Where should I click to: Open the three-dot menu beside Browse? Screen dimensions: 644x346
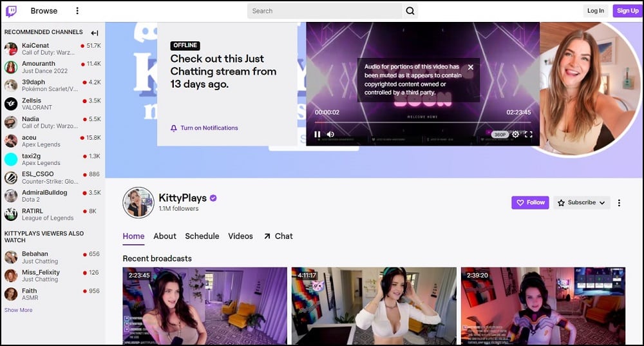pos(77,11)
